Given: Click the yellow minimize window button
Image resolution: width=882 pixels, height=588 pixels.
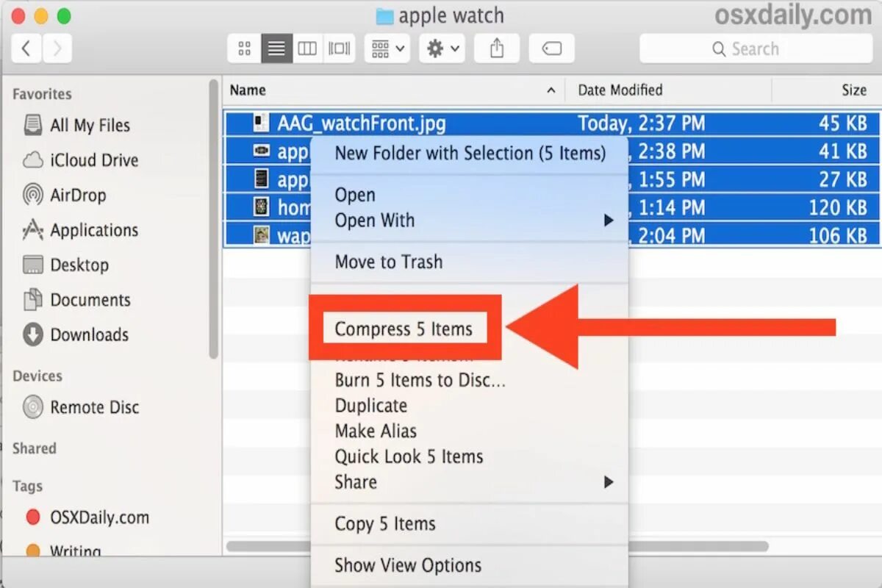Looking at the screenshot, I should click(41, 15).
